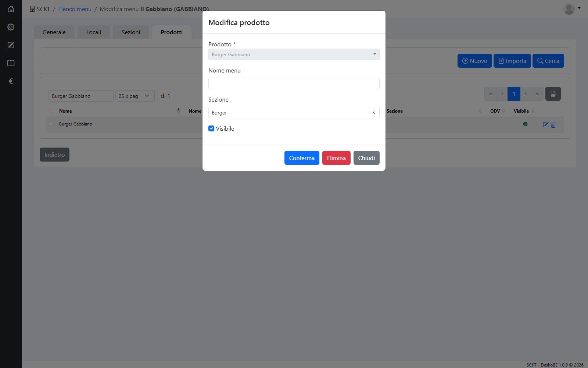Select all rows via header checkbox

tap(51, 111)
